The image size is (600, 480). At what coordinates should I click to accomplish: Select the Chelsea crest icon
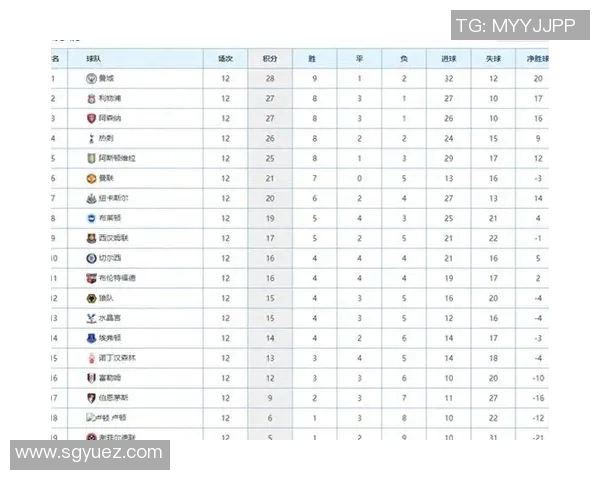coord(90,258)
